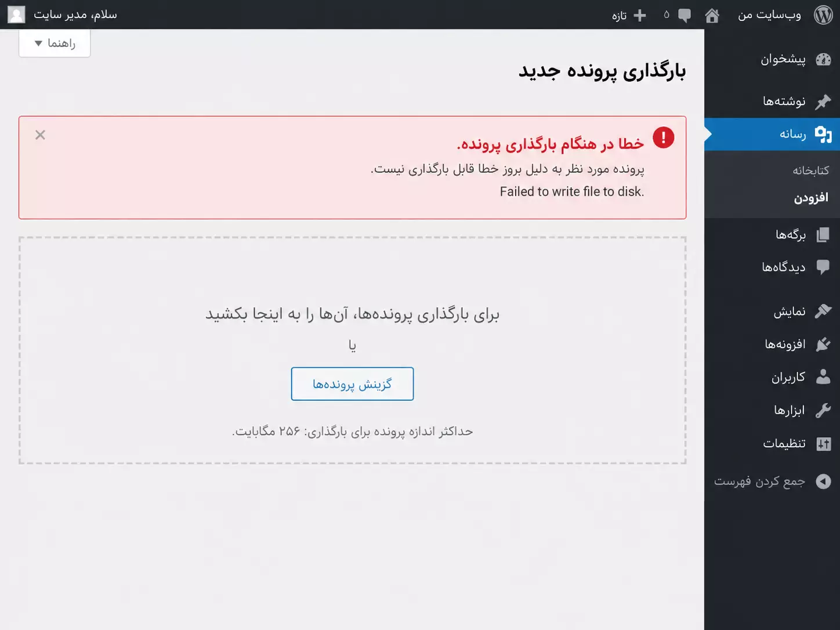Click the پرونده مورد نظر error description text

point(508,169)
